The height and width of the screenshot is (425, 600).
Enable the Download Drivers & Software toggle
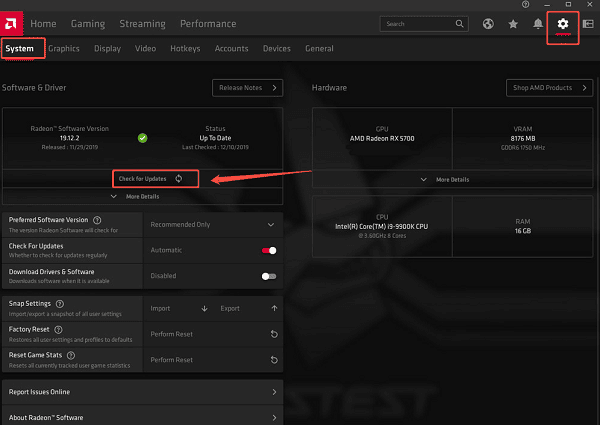(268, 275)
